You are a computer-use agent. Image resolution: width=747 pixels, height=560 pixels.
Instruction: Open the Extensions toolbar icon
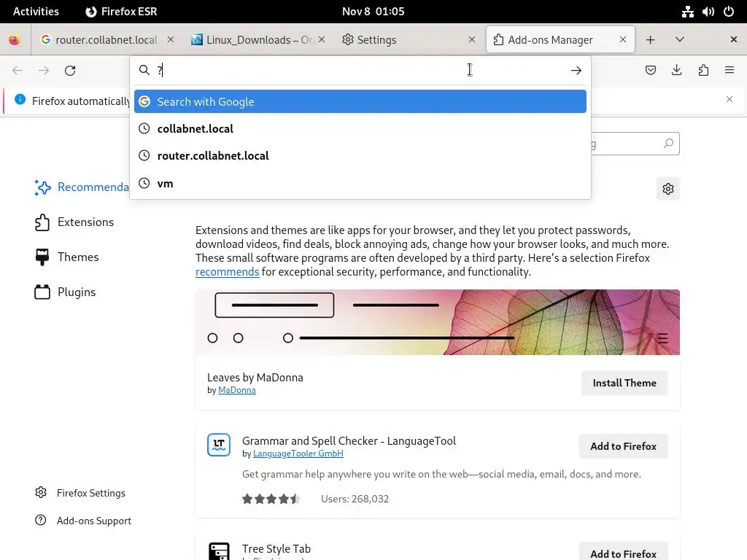703,71
